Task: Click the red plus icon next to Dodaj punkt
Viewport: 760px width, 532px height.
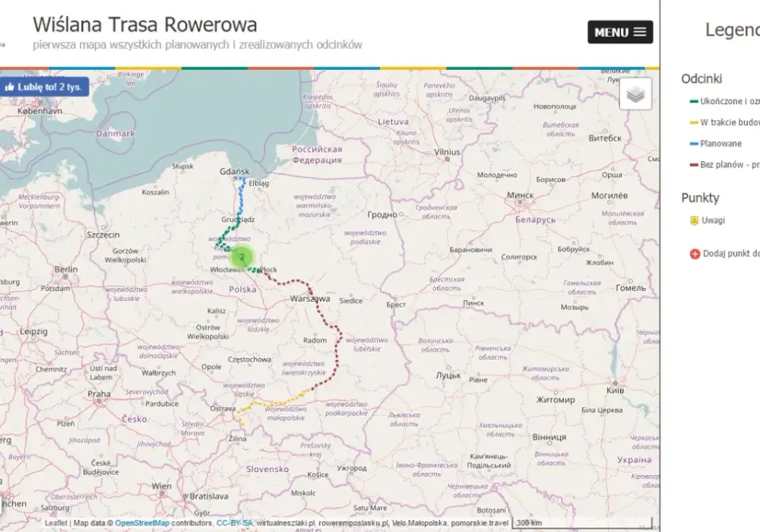Action: [695, 253]
